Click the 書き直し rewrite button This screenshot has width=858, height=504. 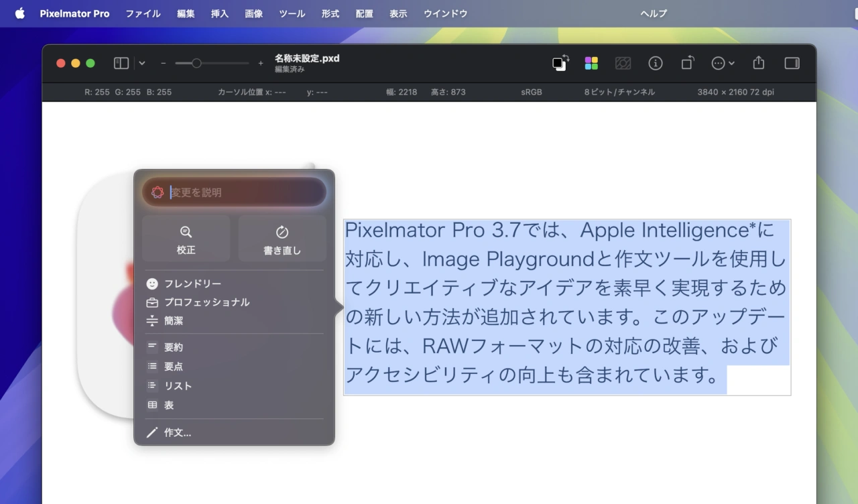click(x=282, y=239)
